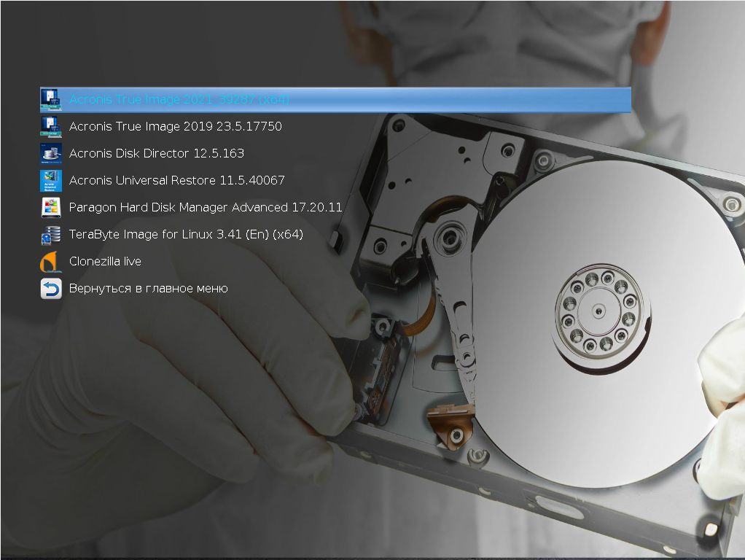Viewport: 745px width, 560px height.
Task: Click the Clonezilla live orange icon
Action: pyautogui.click(x=51, y=262)
